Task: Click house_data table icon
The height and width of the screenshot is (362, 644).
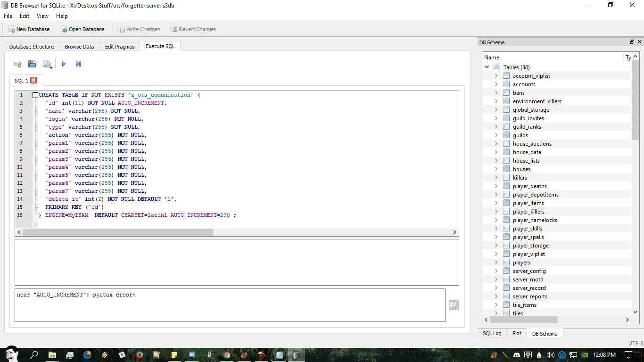Action: pos(506,152)
